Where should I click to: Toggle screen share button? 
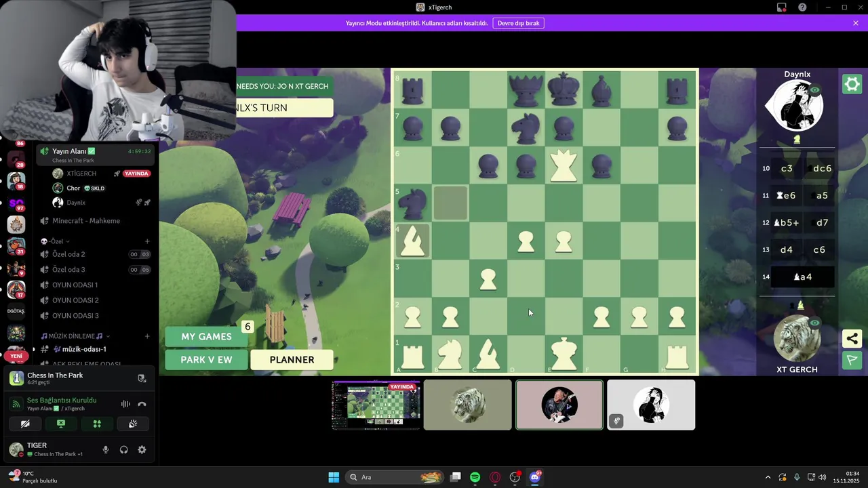click(x=61, y=424)
